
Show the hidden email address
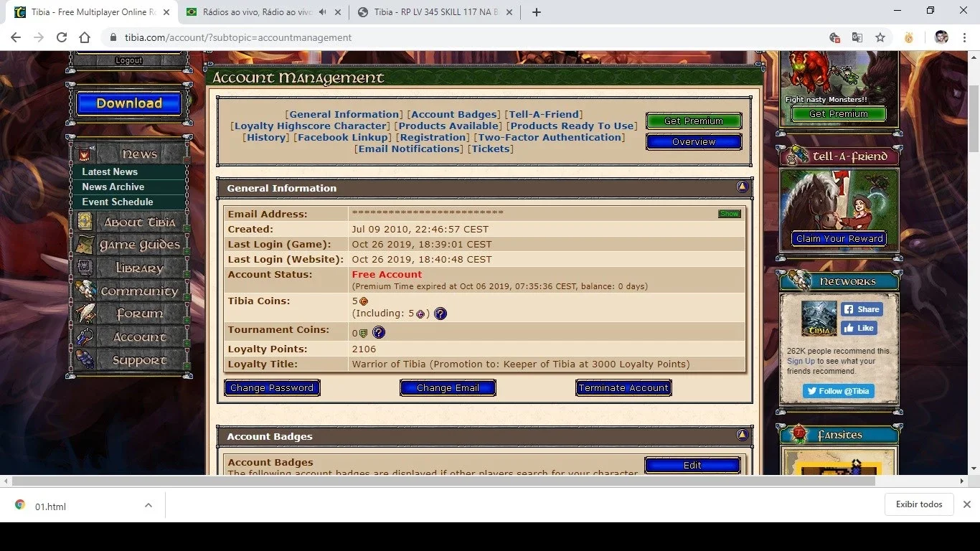pos(730,214)
